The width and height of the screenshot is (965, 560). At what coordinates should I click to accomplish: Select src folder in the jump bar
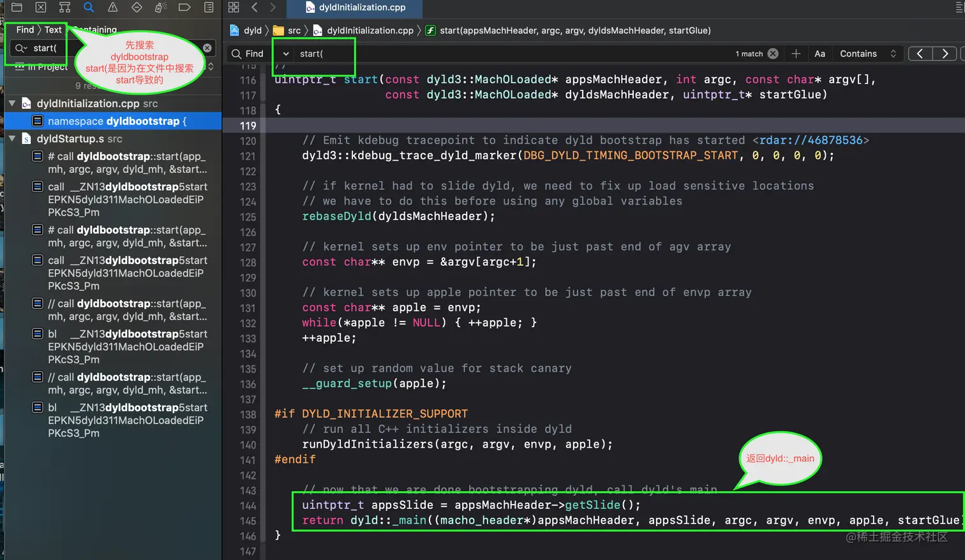tap(287, 31)
